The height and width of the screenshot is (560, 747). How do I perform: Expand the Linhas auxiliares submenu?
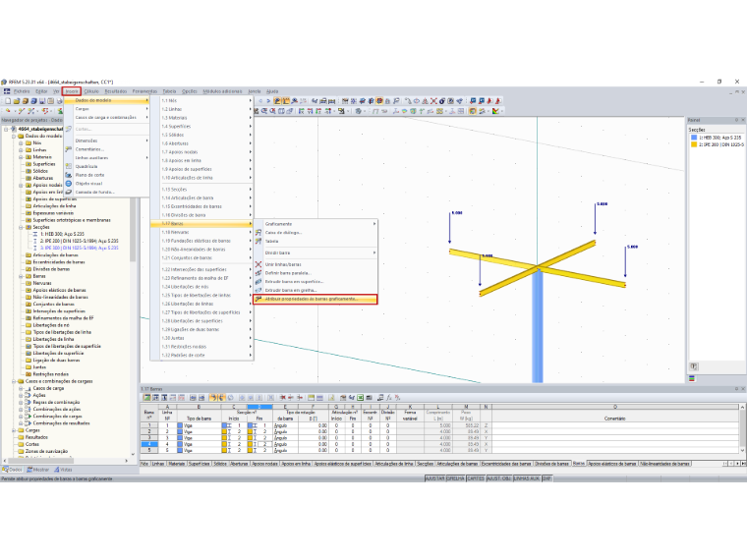tap(107, 157)
